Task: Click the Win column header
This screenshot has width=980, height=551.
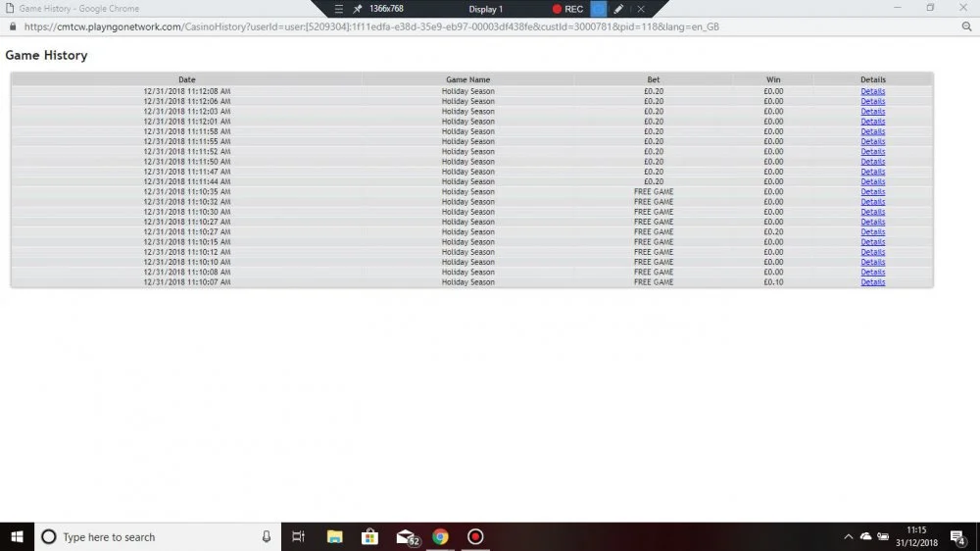Action: (773, 79)
